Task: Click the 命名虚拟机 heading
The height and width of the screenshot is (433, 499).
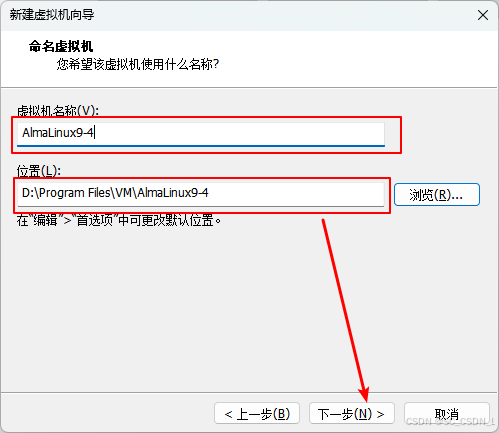Action: (61, 46)
